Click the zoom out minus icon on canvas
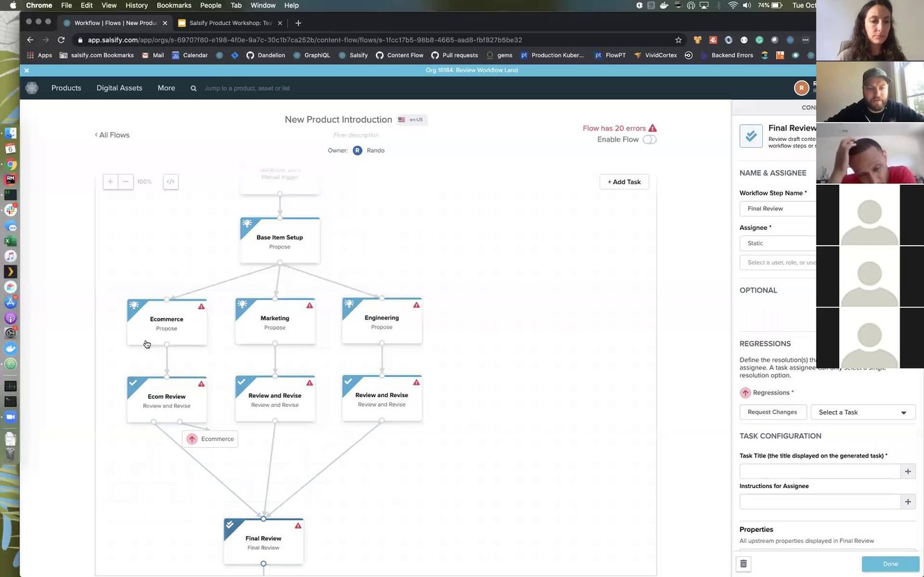This screenshot has width=924, height=577. 126,182
